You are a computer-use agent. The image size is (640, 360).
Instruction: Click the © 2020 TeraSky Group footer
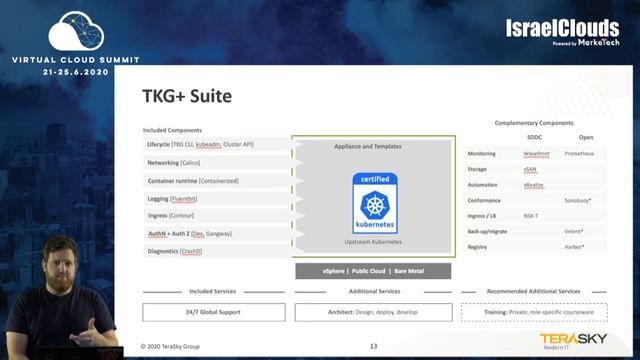(170, 347)
